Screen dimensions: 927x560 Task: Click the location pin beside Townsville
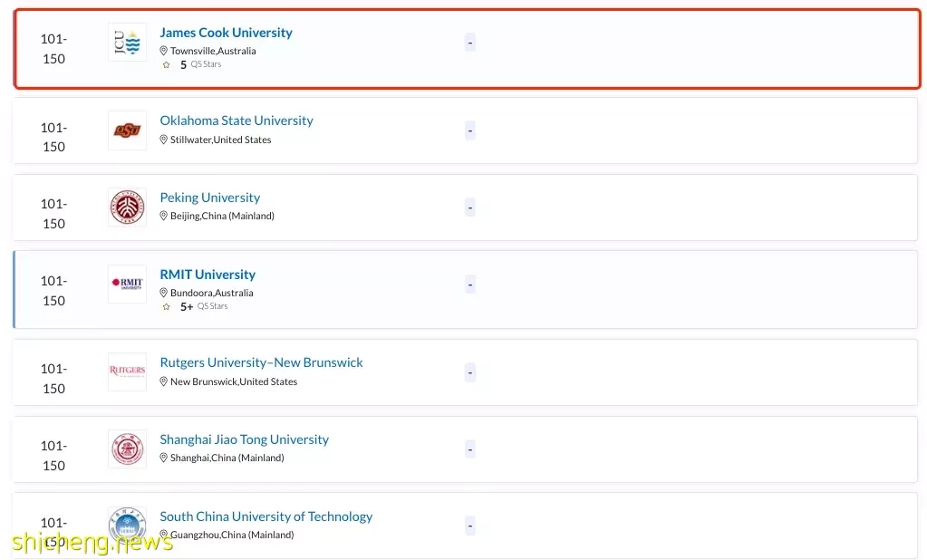pyautogui.click(x=164, y=51)
